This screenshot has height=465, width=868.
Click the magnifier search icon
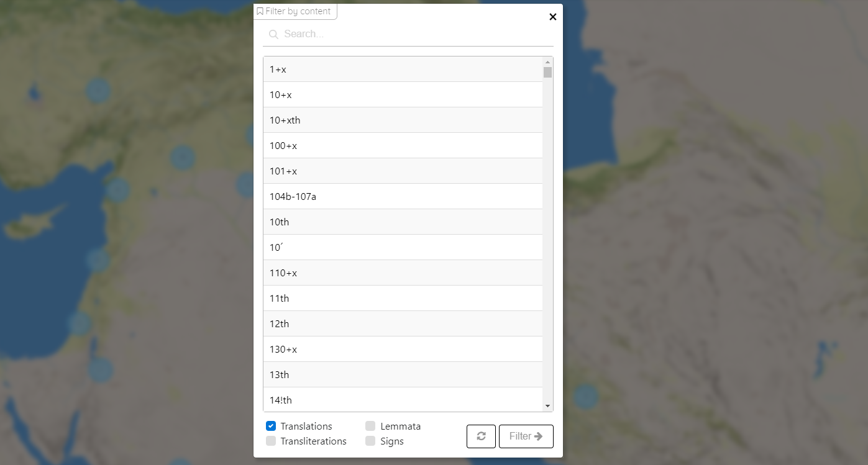click(273, 35)
